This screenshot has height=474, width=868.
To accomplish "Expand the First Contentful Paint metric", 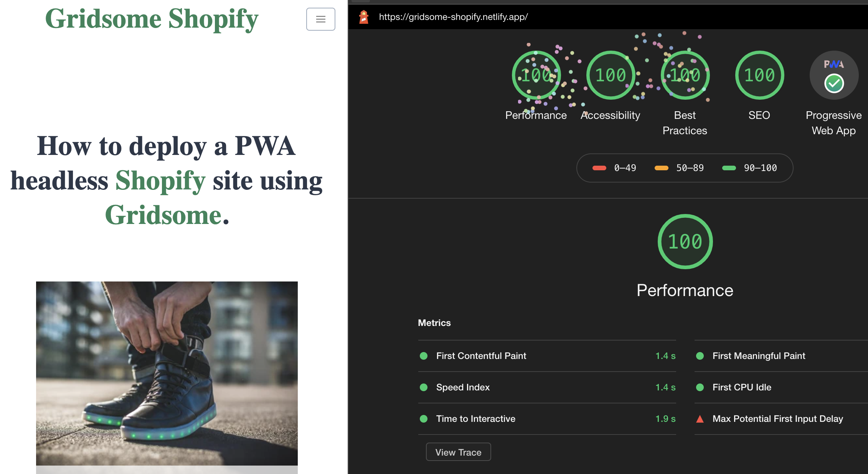I will click(481, 356).
